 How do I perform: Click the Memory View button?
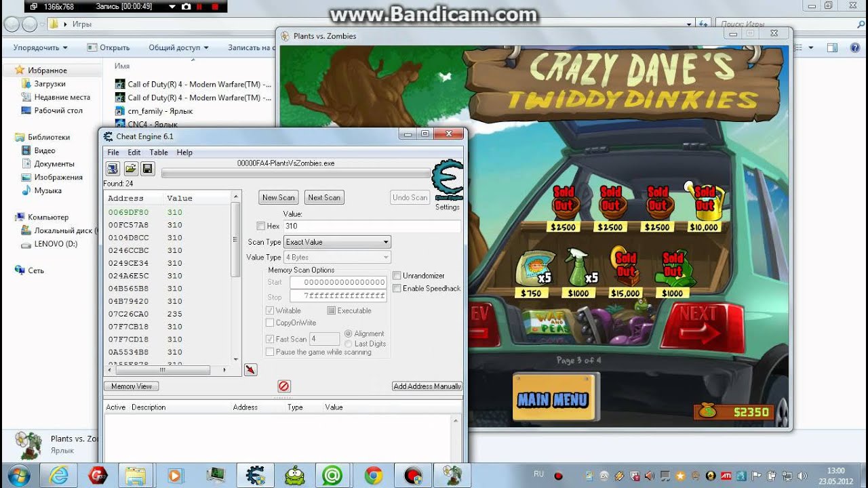132,386
